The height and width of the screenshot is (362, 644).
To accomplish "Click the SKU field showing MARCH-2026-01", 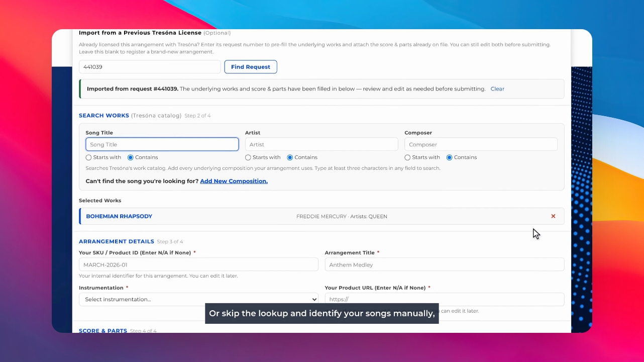I will click(x=198, y=264).
